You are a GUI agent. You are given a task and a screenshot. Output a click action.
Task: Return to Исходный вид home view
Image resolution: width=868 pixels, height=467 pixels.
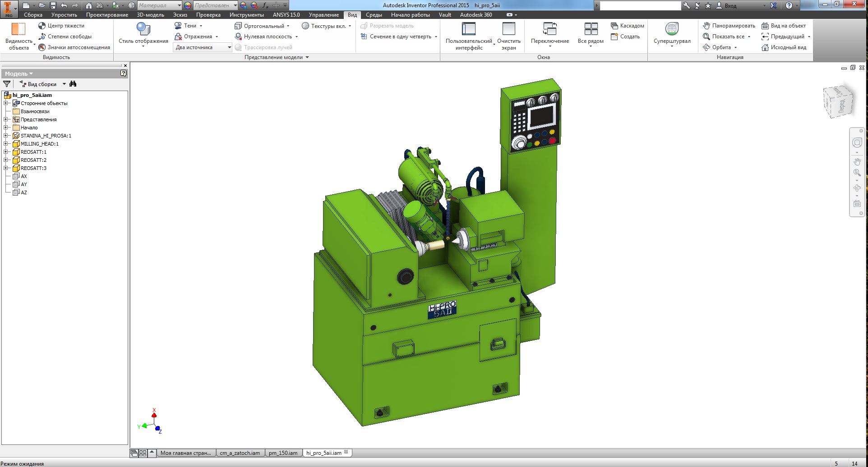tap(784, 47)
